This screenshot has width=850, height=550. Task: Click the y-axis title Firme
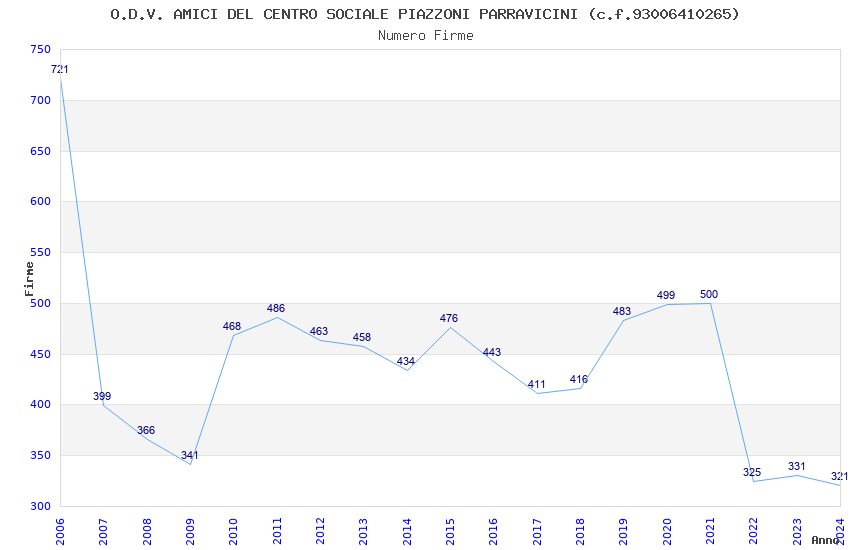(29, 279)
